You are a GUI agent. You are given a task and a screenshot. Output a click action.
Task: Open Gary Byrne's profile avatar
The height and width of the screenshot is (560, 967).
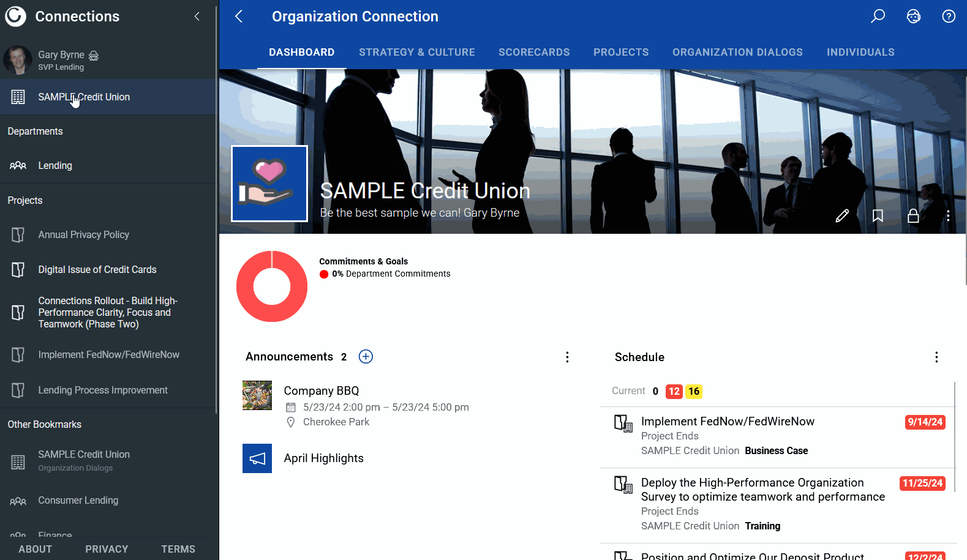18,60
